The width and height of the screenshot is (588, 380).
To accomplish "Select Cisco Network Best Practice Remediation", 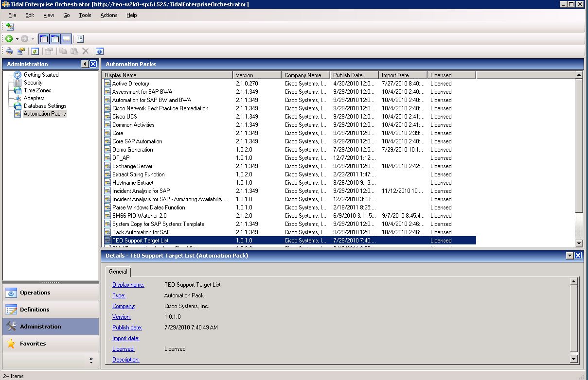I will [289, 108].
